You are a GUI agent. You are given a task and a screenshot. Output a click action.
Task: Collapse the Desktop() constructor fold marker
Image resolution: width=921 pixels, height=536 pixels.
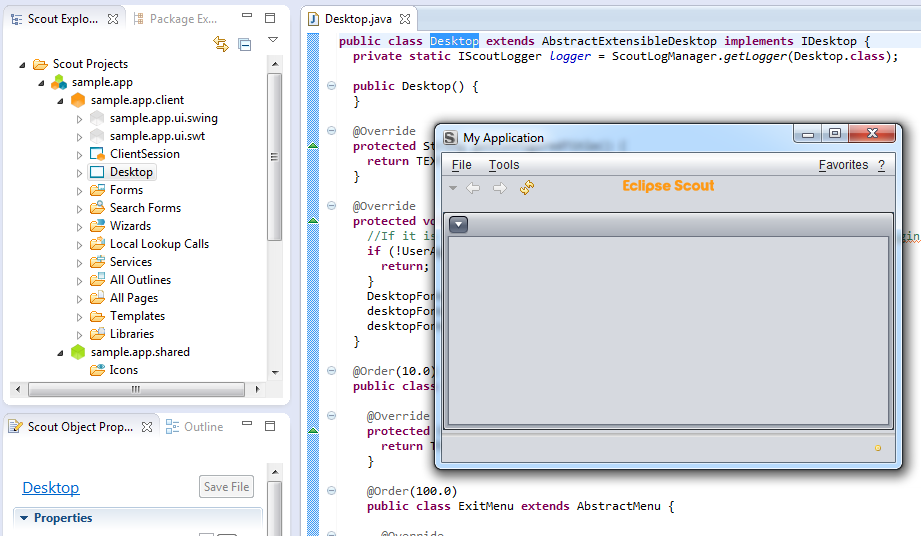pyautogui.click(x=331, y=86)
